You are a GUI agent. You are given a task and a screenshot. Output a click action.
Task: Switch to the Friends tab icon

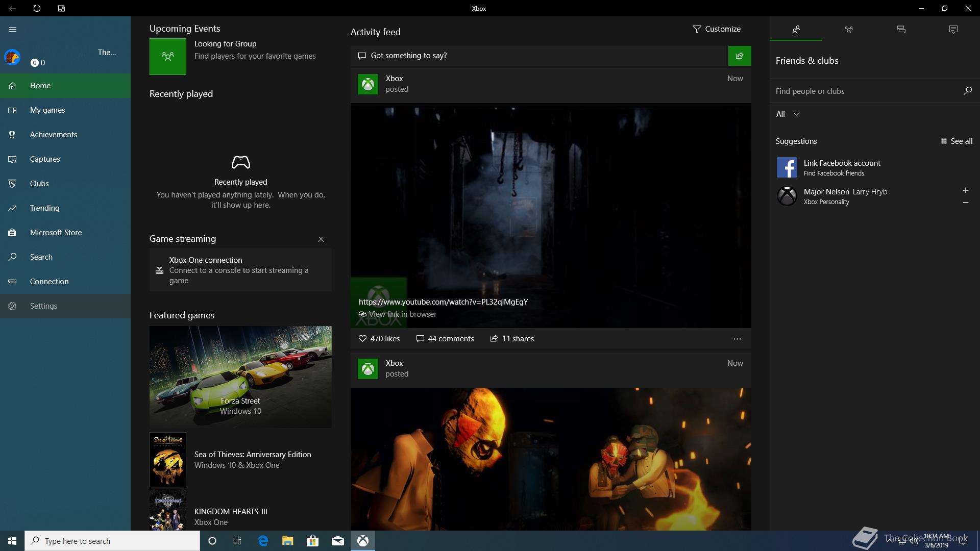tap(796, 29)
